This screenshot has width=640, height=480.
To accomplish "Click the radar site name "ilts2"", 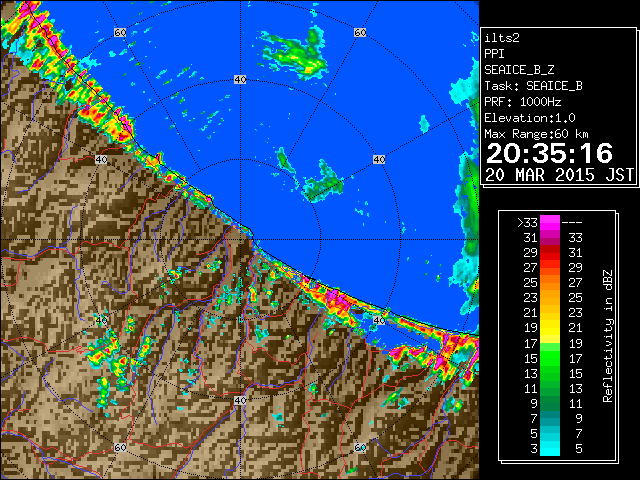I will tap(502, 38).
